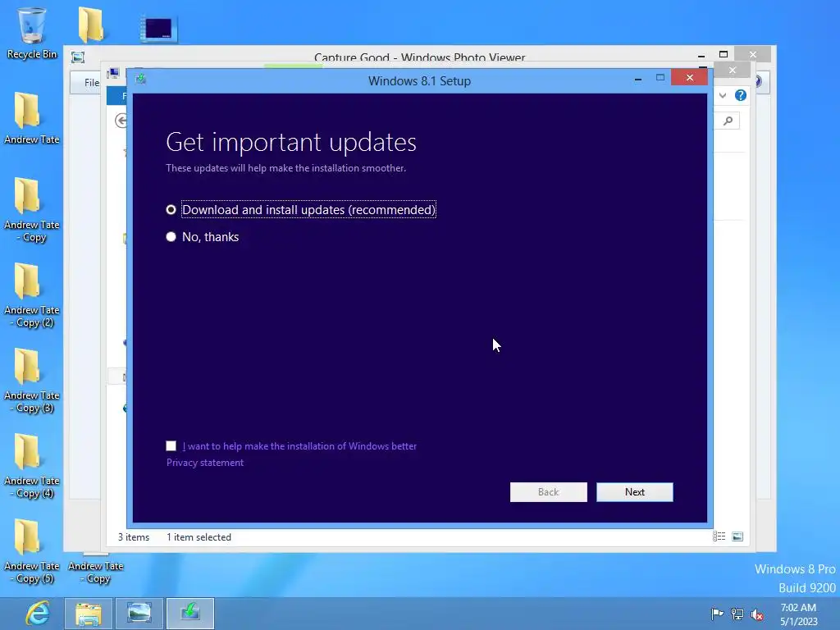The image size is (840, 630).
Task: Click Explorer back arrow button
Action: pos(121,121)
